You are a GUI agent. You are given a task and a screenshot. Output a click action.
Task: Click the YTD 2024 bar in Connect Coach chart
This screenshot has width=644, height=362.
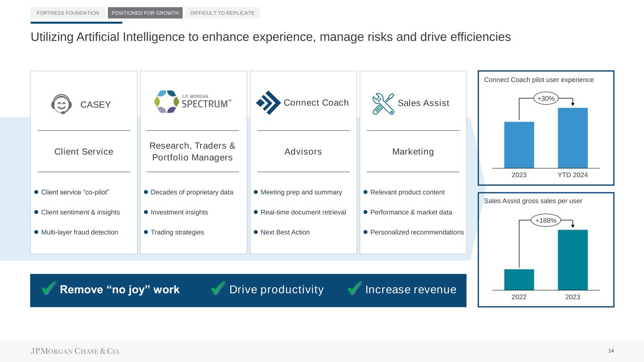pyautogui.click(x=573, y=138)
